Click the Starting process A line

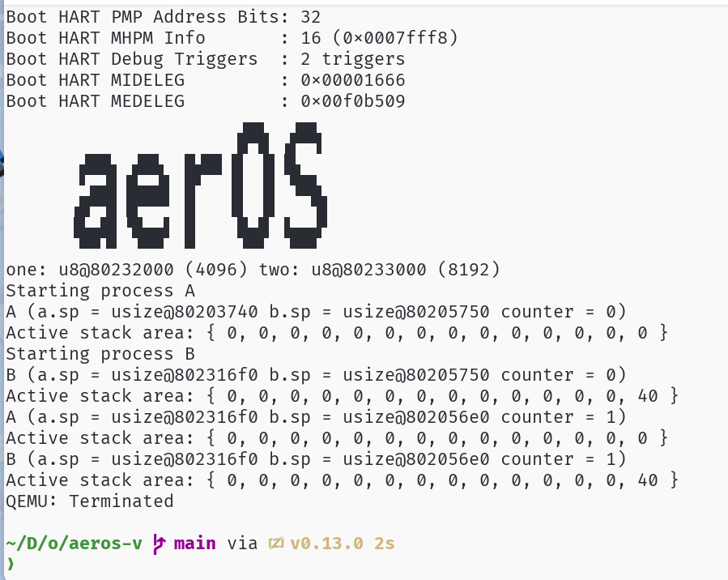(x=100, y=291)
